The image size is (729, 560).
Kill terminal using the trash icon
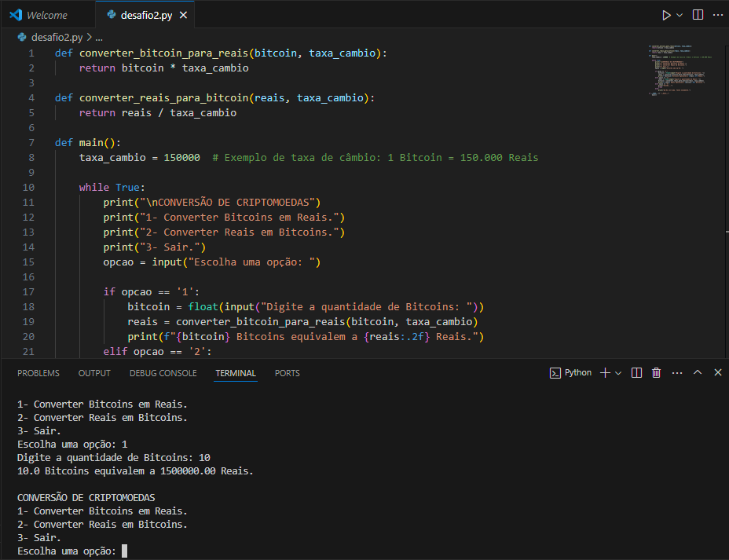657,373
